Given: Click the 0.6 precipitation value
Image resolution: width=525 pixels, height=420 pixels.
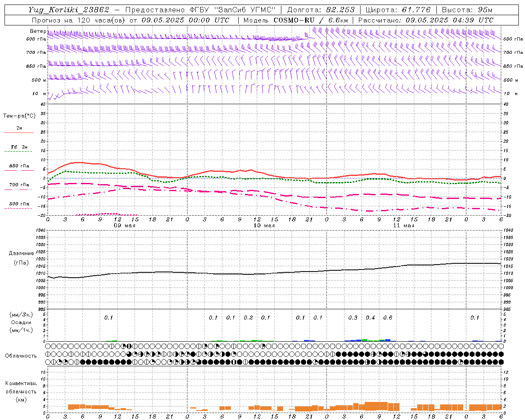Looking at the screenshot, I should [388, 317].
